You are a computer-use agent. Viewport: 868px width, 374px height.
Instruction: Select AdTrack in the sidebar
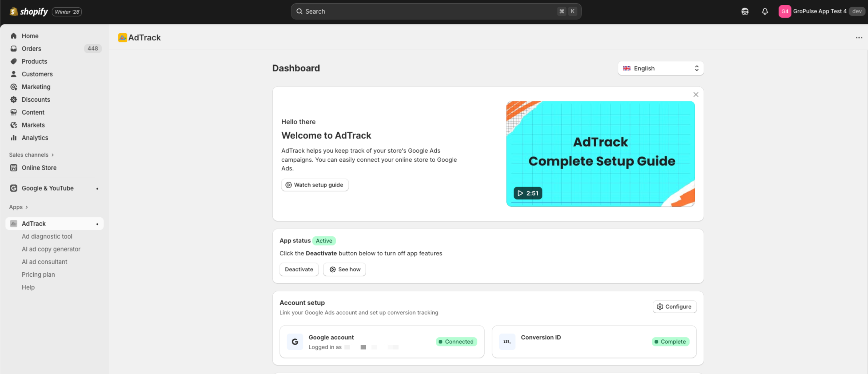click(34, 223)
